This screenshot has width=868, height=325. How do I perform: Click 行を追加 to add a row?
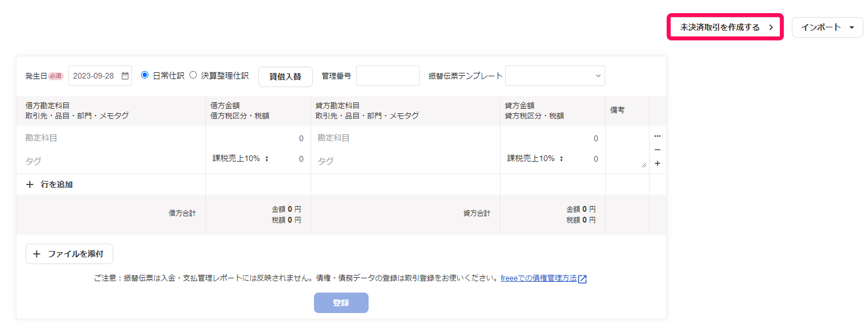pos(49,184)
